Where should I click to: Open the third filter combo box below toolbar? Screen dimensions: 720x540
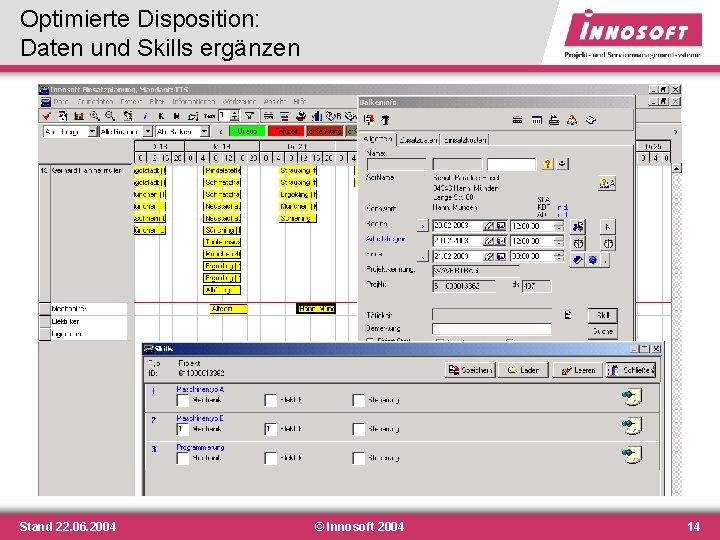[x=182, y=132]
